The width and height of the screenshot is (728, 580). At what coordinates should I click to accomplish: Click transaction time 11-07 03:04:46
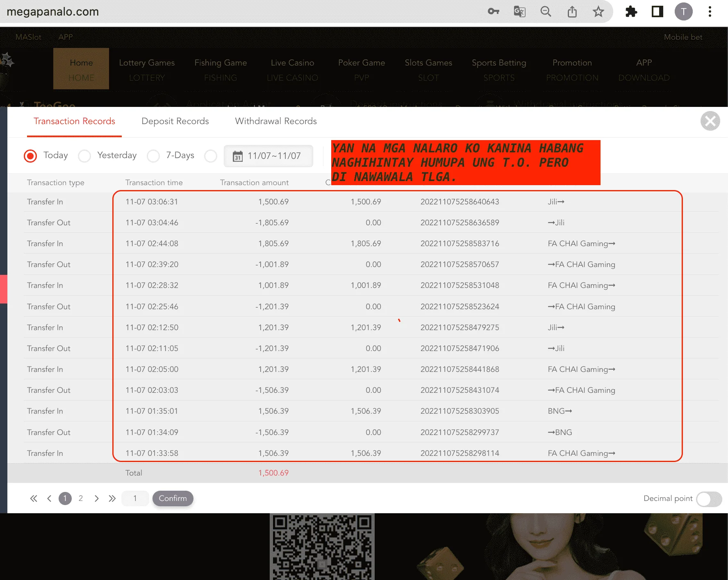click(152, 223)
